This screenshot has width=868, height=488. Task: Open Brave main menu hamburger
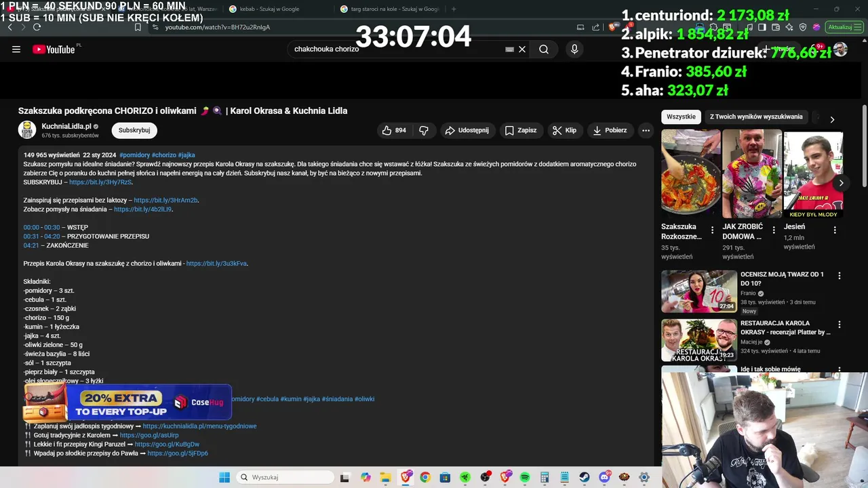pos(858,27)
